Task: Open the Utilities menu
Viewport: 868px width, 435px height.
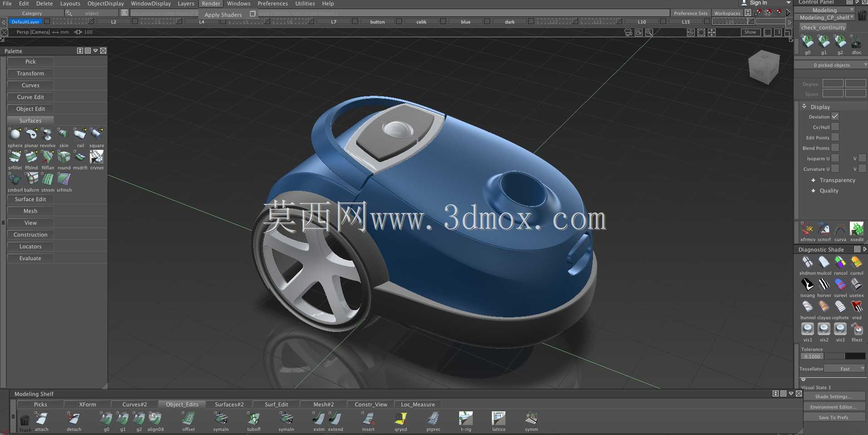Action: click(305, 4)
